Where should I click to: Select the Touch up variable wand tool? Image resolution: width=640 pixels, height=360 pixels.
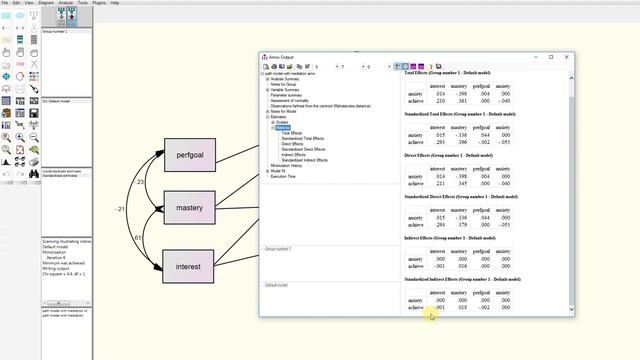point(34,89)
